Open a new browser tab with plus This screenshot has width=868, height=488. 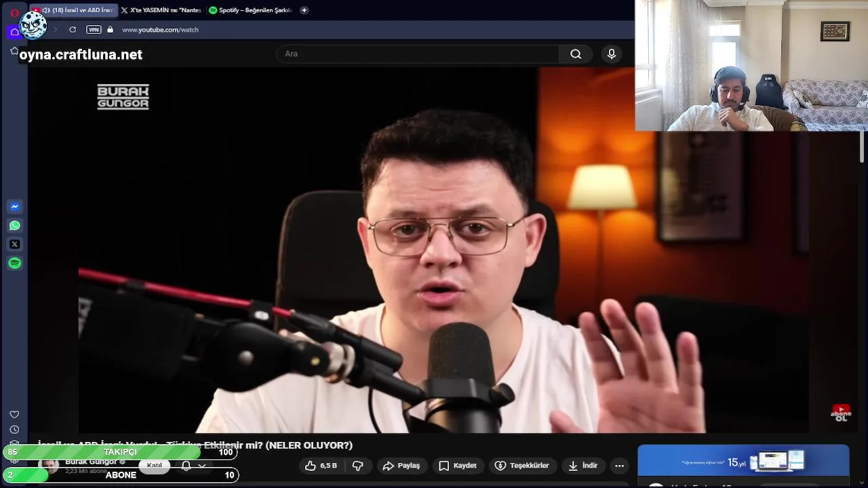(304, 10)
